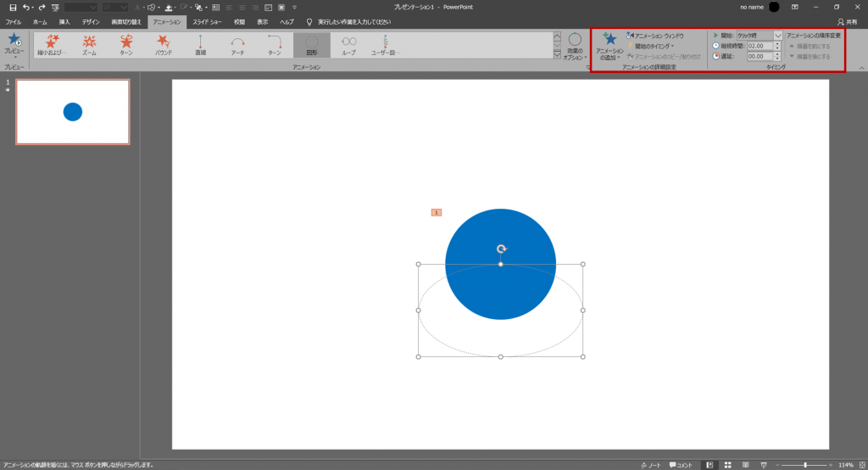Screen dimensions: 868x470
Task: Select slide 1 thumbnail
Action: [73, 112]
